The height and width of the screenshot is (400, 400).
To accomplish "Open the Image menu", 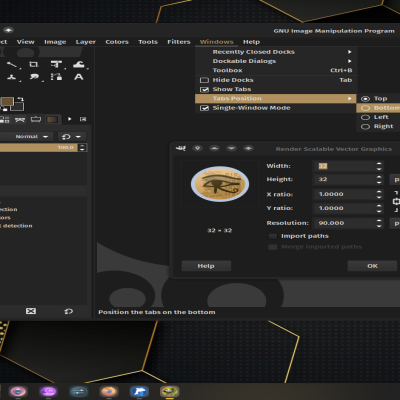I will point(55,42).
